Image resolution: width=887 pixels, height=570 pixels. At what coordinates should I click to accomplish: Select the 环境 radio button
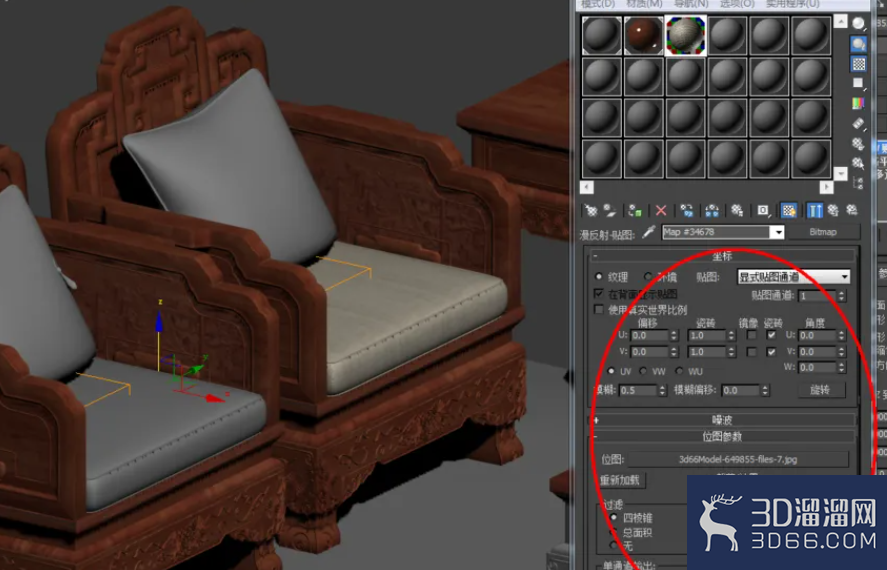click(648, 277)
